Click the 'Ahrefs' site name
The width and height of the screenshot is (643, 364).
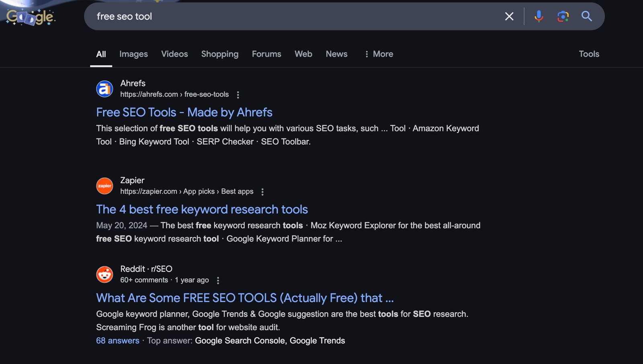click(133, 83)
